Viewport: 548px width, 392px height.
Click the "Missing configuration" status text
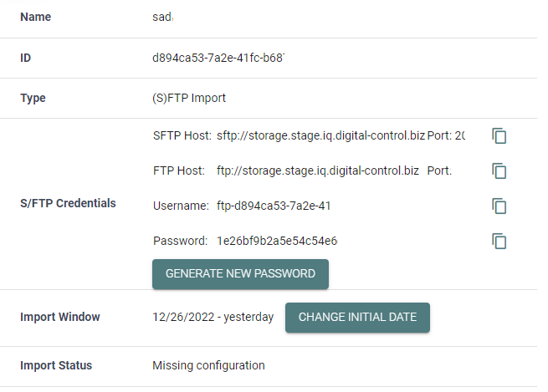[x=208, y=365]
